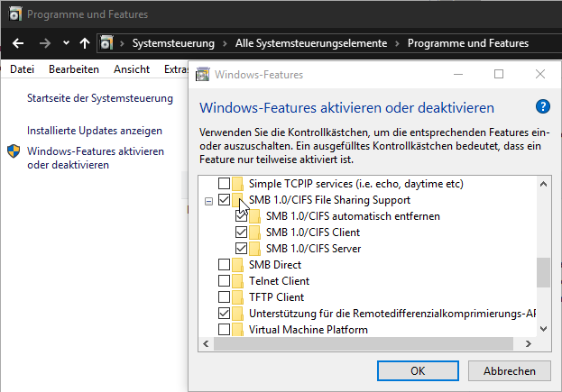Select SMB 1.0/CIFS Client row text
The height and width of the screenshot is (392, 562).
(313, 232)
